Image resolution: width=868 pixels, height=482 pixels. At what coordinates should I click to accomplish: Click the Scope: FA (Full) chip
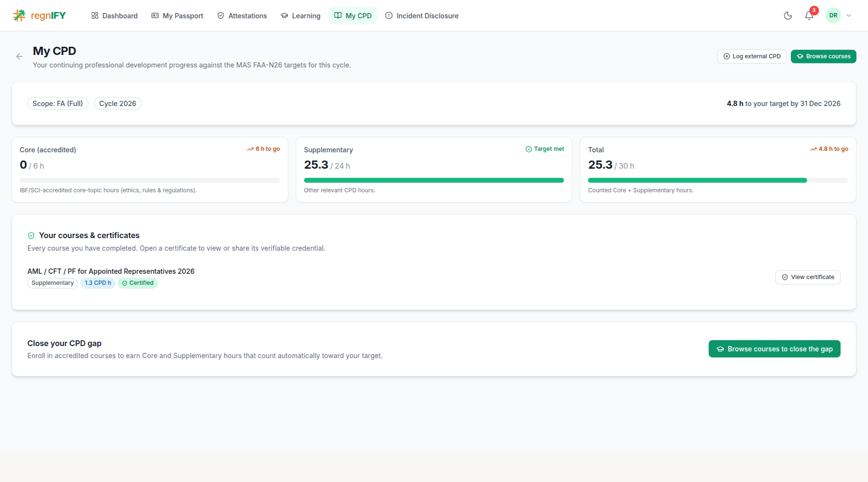(x=58, y=104)
